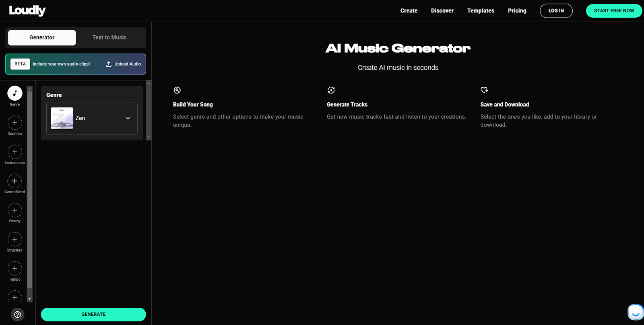Click the BETA badge
This screenshot has width=644, height=325.
(20, 64)
